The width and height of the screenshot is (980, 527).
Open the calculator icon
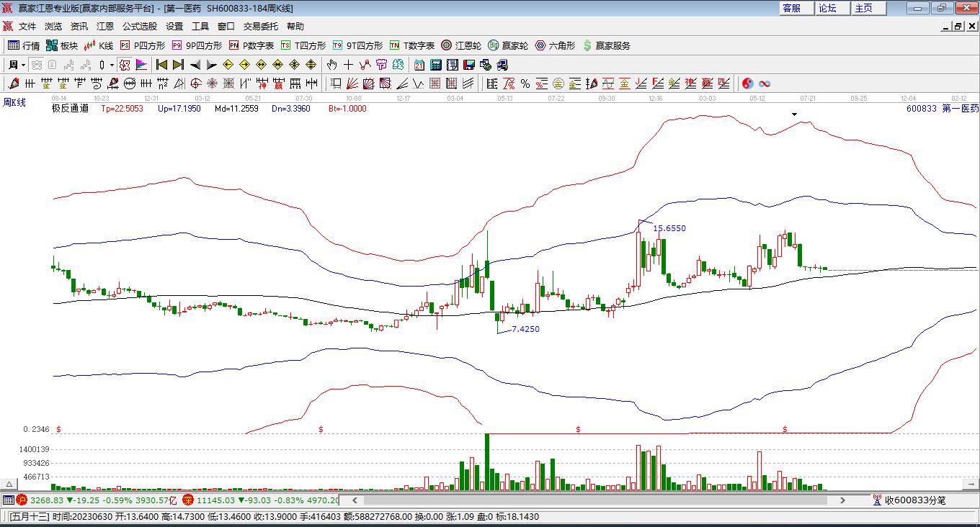[x=435, y=65]
